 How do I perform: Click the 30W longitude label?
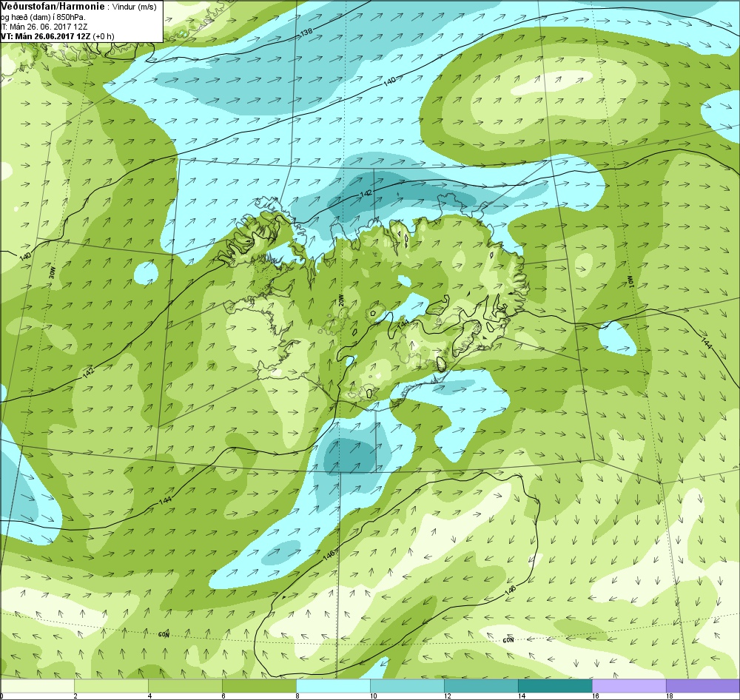pyautogui.click(x=53, y=273)
